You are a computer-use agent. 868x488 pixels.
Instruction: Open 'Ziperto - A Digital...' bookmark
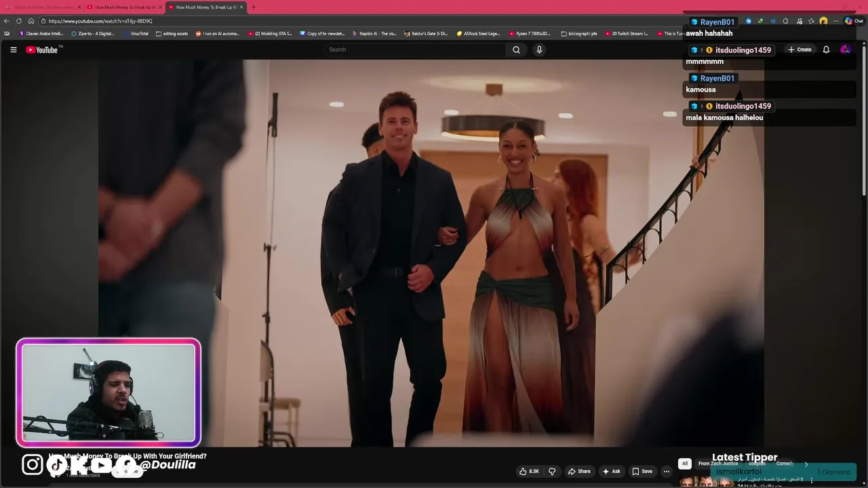(93, 33)
